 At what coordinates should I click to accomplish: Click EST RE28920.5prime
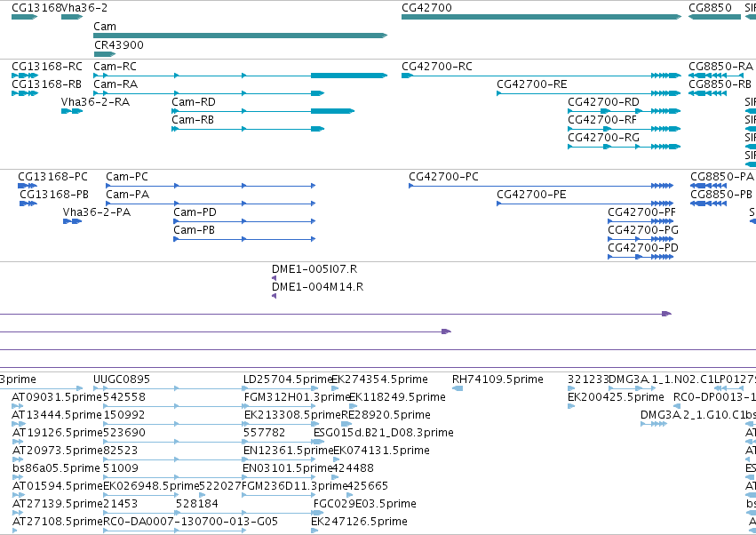[x=346, y=424]
